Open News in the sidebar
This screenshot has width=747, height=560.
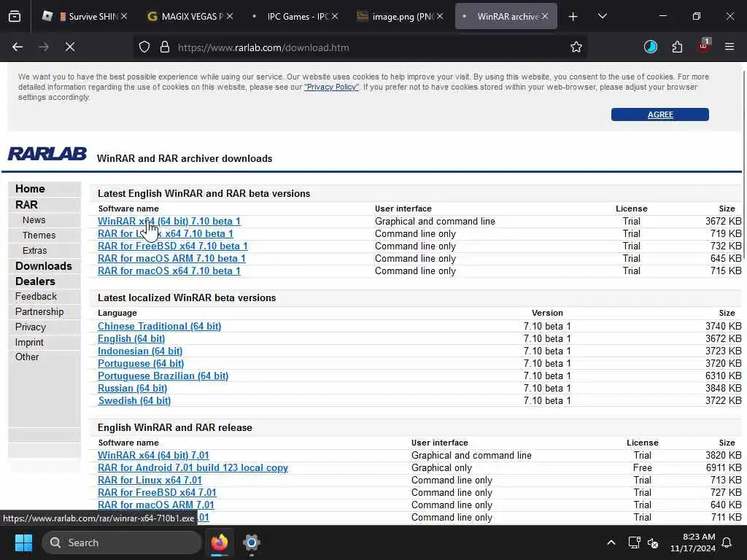click(x=34, y=220)
